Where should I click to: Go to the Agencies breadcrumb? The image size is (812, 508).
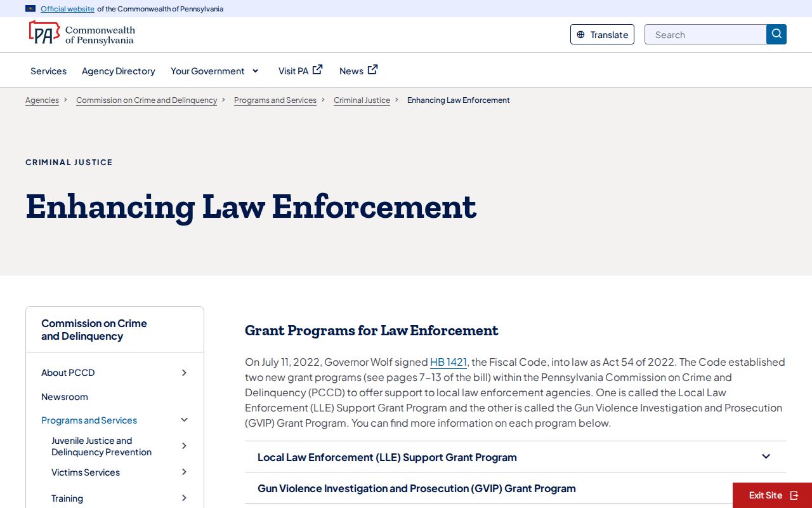[x=42, y=100]
